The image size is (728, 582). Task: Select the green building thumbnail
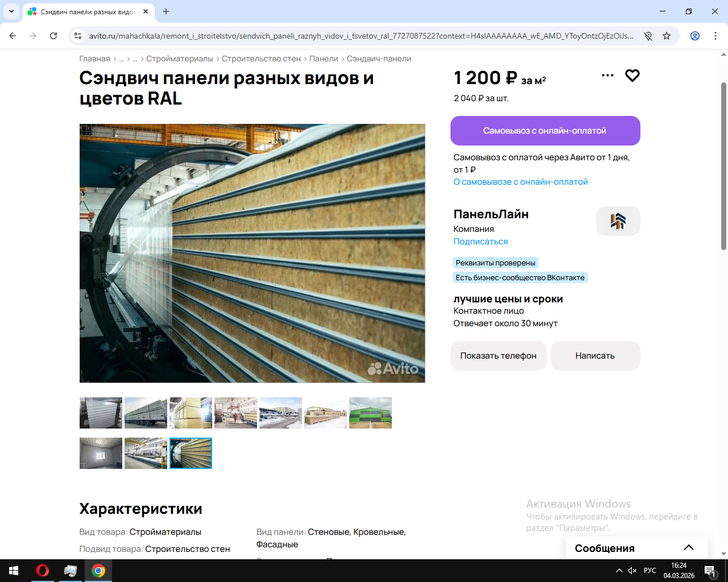tap(370, 413)
